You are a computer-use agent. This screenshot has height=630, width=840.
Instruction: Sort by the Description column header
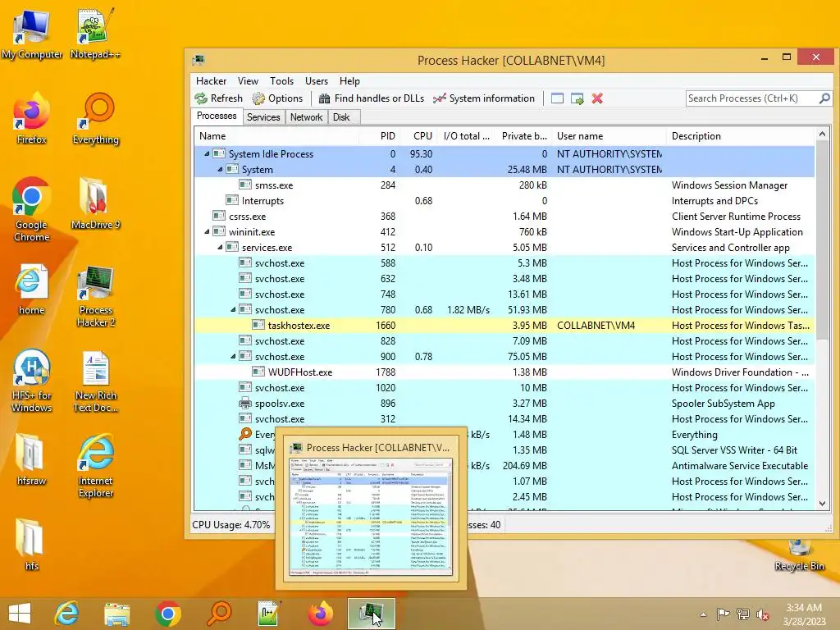[x=741, y=136]
